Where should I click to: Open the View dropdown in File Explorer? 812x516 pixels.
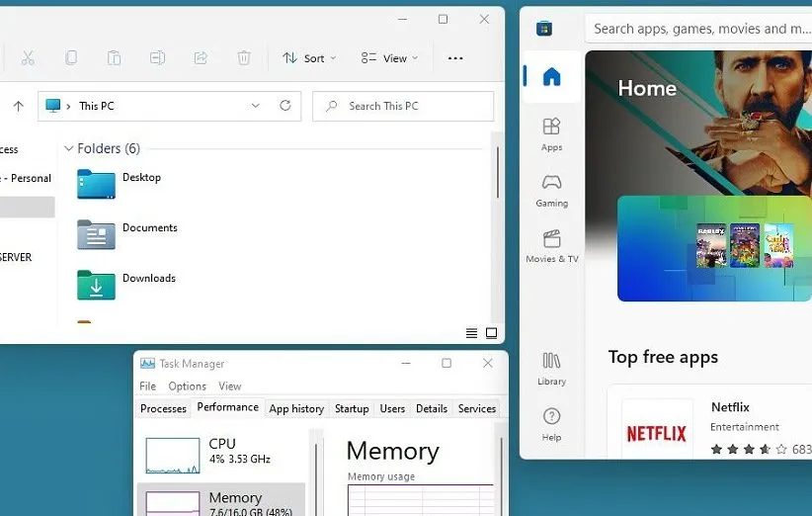point(389,58)
